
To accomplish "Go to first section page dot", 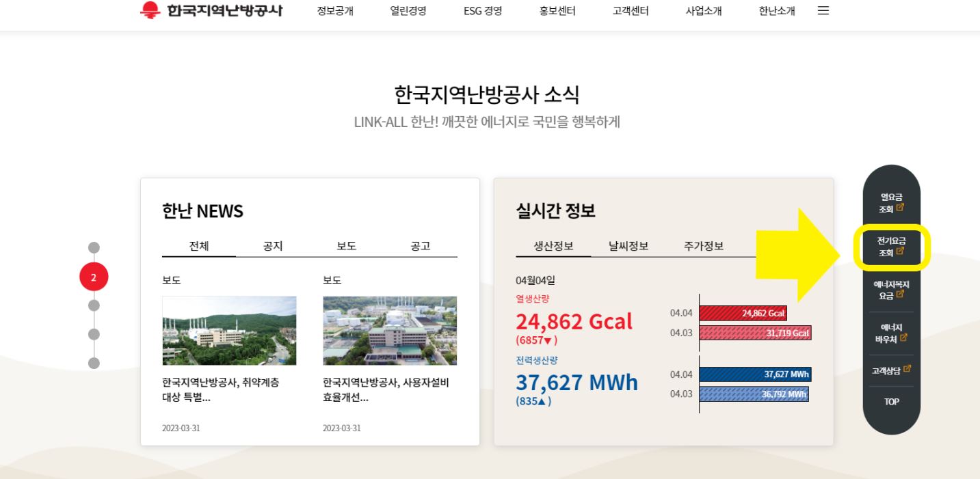I will [94, 247].
